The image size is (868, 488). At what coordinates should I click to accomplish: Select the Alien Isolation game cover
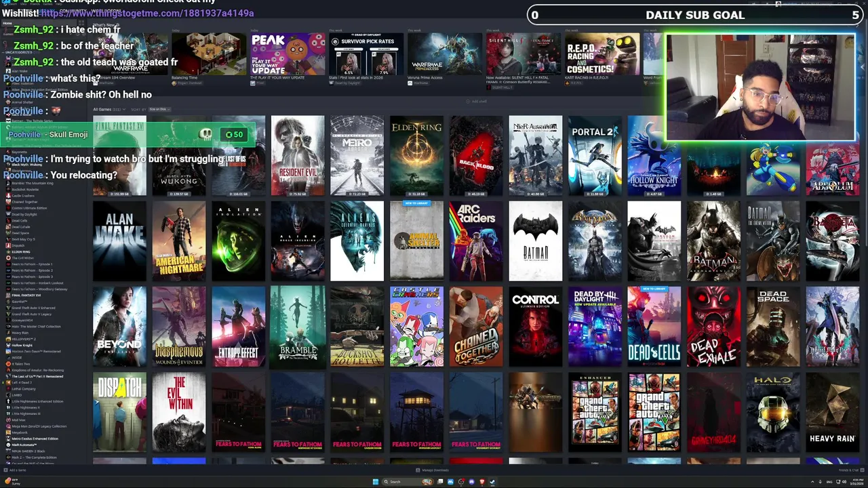pyautogui.click(x=238, y=241)
